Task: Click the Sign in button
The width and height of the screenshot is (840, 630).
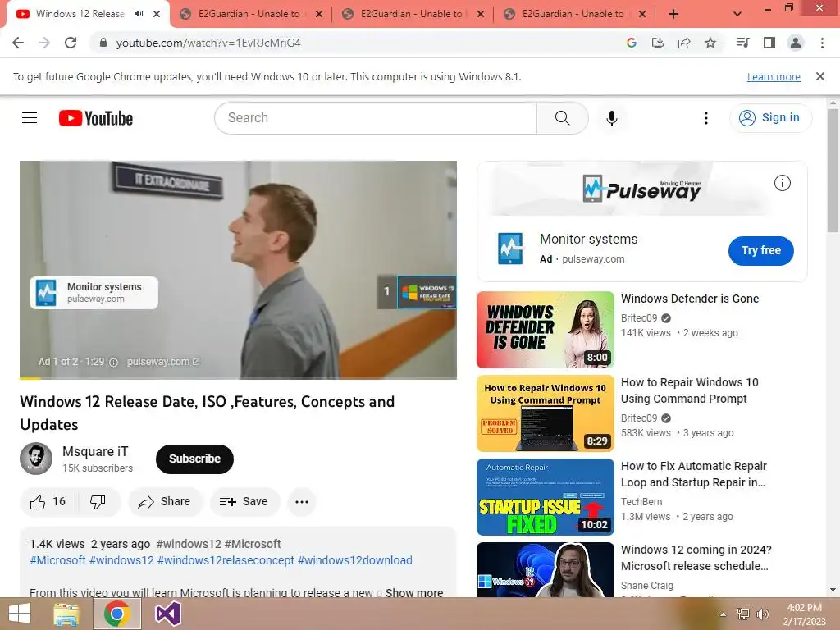Action: 770,118
